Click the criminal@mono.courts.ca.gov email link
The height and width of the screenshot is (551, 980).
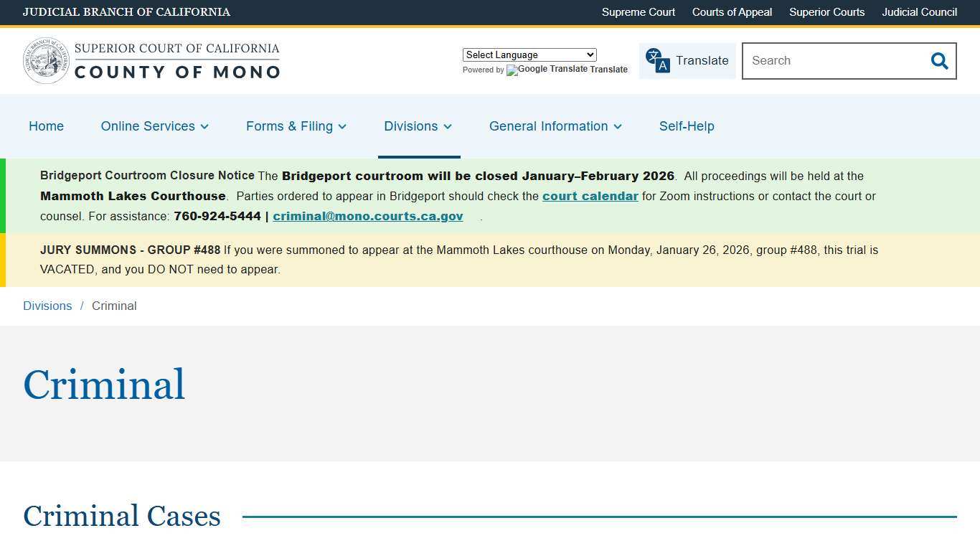(367, 216)
